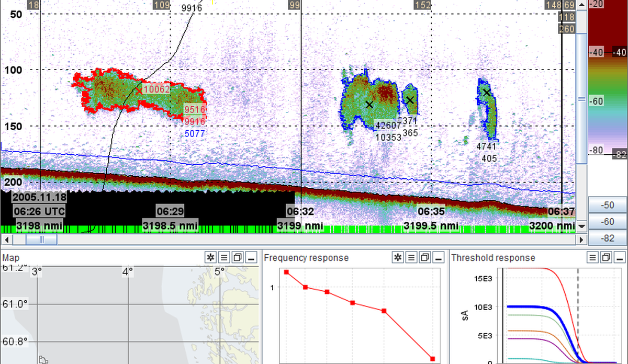
Task: Undock the Map panel window
Action: (238, 257)
